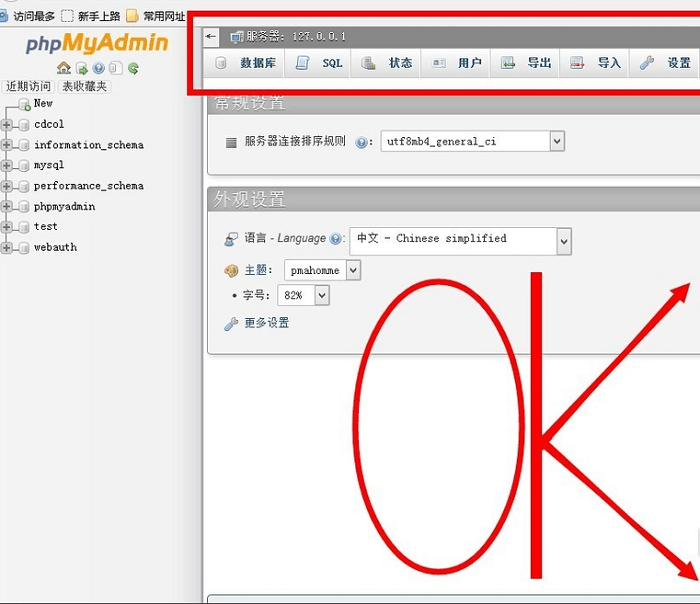Expand the cdcol database tree
The image size is (700, 604).
point(6,125)
